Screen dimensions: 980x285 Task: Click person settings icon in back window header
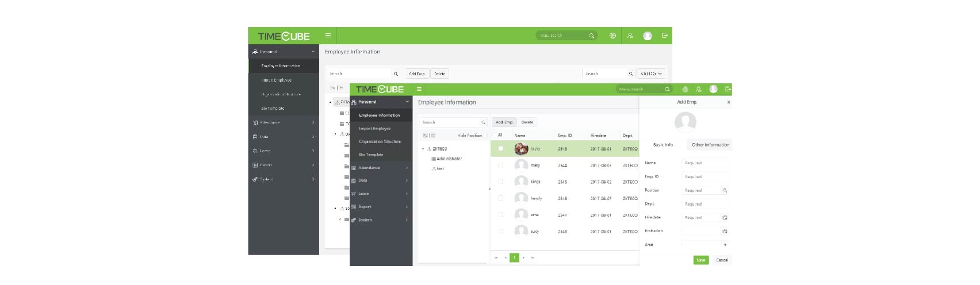630,36
